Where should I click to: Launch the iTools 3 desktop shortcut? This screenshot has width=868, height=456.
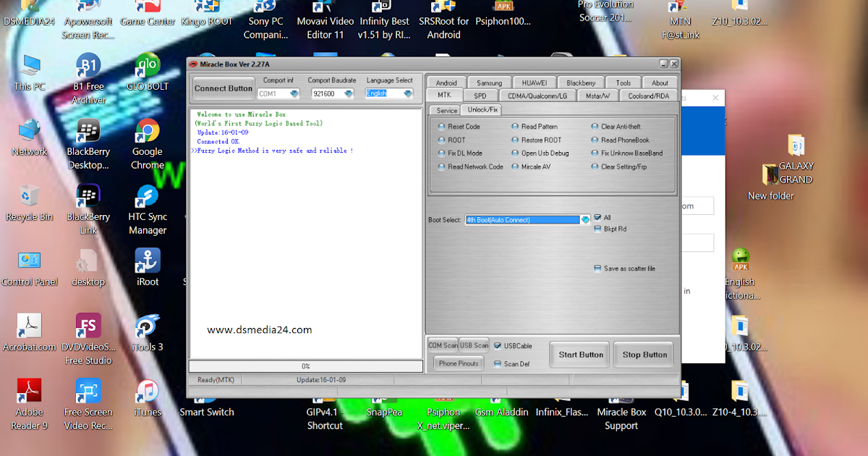tap(148, 326)
